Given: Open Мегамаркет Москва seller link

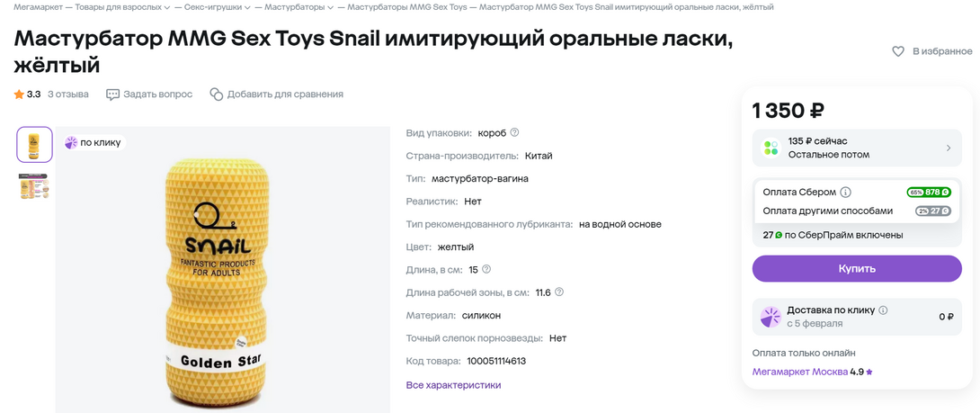Looking at the screenshot, I should click(x=800, y=372).
